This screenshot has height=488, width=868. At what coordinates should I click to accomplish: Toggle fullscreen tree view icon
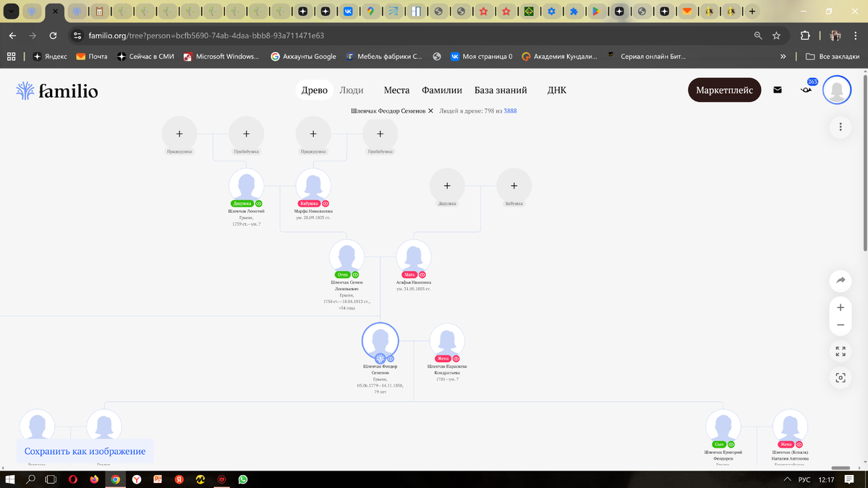coord(841,351)
